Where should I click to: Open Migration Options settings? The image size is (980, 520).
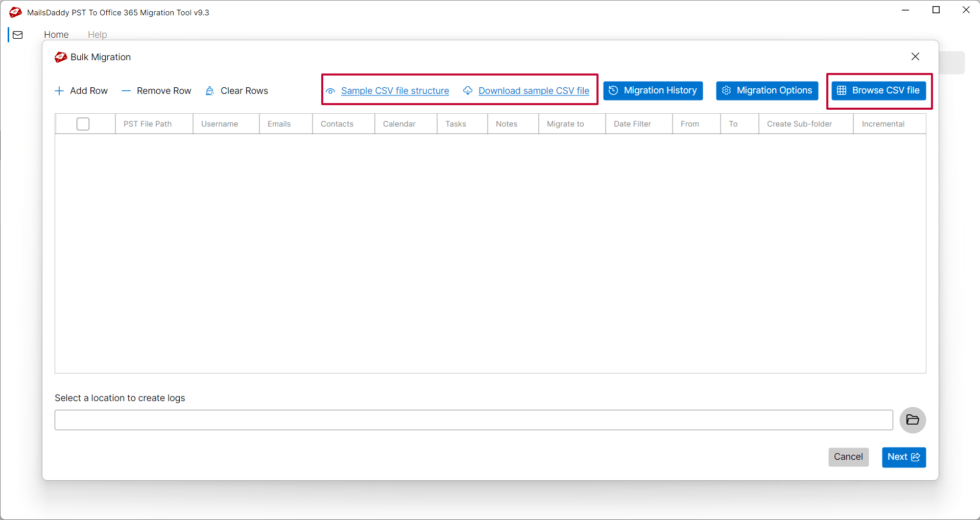pos(767,91)
